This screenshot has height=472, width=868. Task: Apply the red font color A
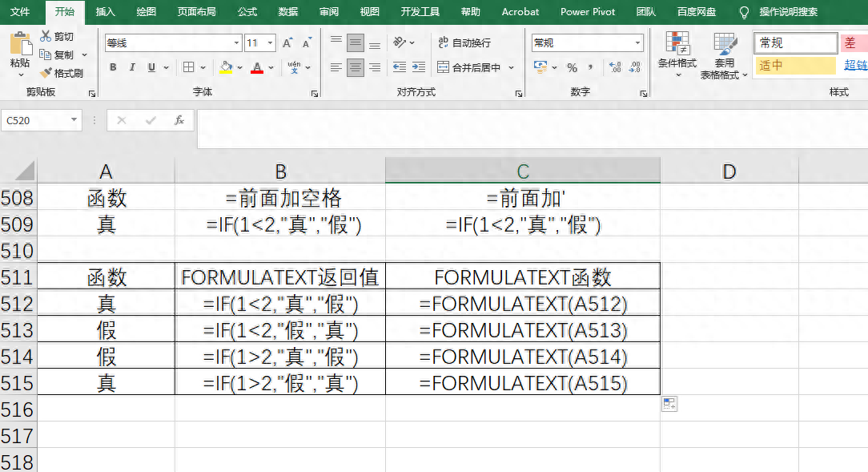tap(257, 67)
